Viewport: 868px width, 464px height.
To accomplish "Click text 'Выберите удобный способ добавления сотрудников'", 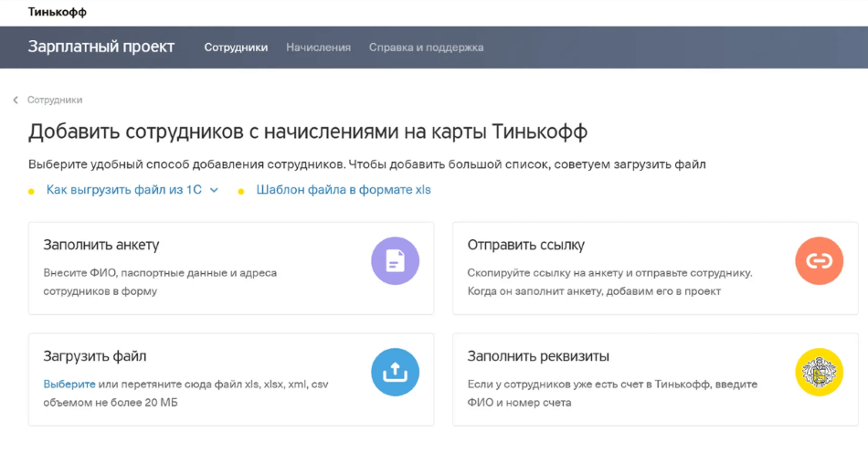I will [x=185, y=164].
